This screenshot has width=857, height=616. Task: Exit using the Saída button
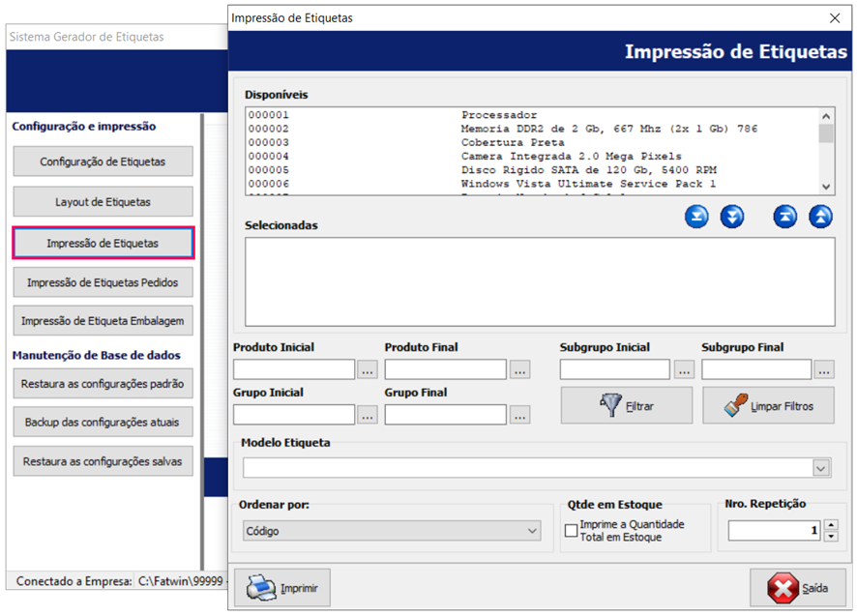(799, 588)
